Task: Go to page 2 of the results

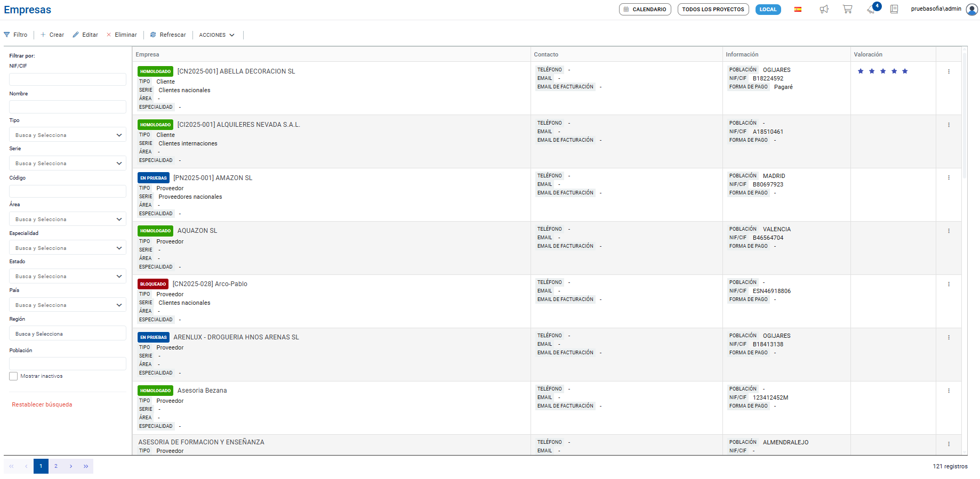Action: pos(56,466)
